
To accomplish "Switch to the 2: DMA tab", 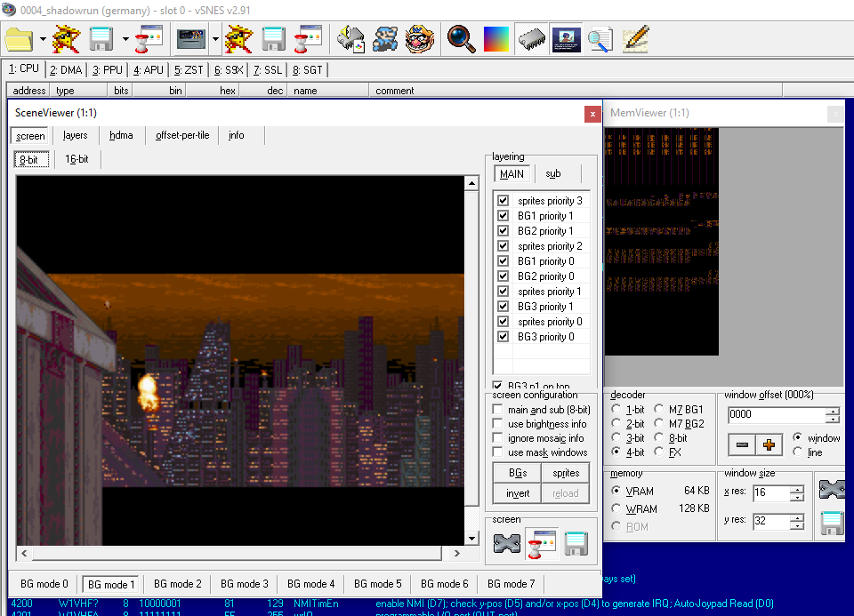I will (66, 69).
